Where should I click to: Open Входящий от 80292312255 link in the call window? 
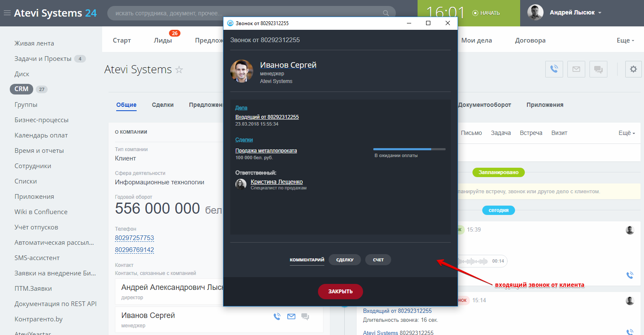pos(267,117)
